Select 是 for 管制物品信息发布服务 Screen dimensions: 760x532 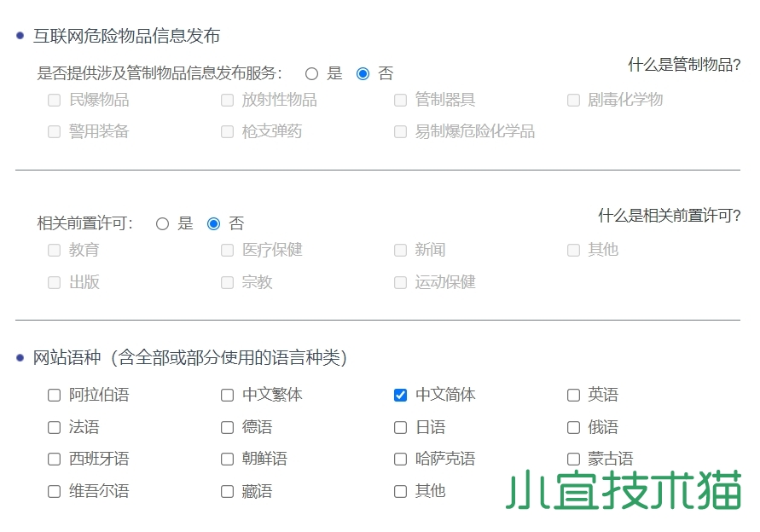(x=311, y=73)
